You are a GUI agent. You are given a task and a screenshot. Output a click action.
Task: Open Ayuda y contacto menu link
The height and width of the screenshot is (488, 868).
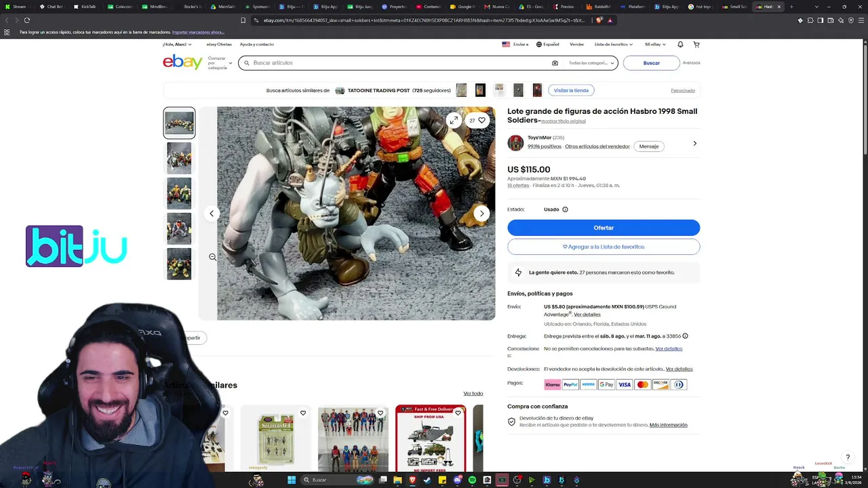pyautogui.click(x=257, y=44)
